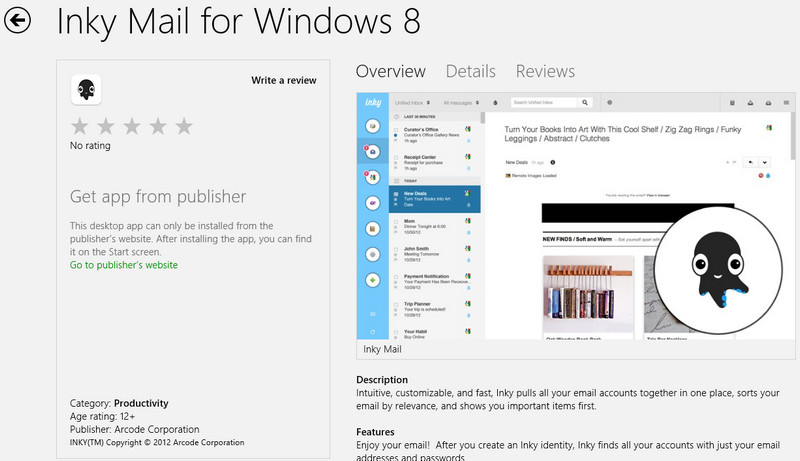Screen dimensions: 800x461
Task: Click the large octopus mascot in the screenshot
Action: (716, 267)
